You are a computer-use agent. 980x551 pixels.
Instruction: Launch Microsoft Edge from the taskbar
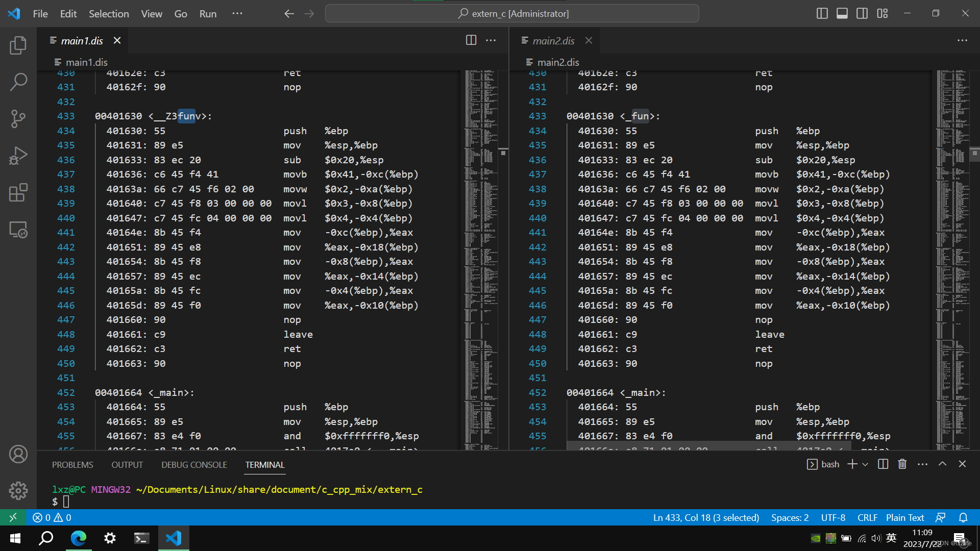coord(78,538)
